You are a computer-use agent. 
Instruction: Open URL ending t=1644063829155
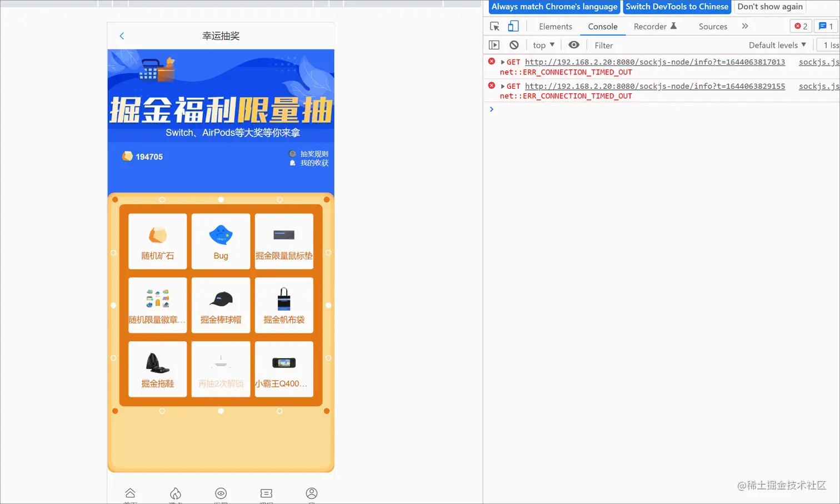coord(655,87)
